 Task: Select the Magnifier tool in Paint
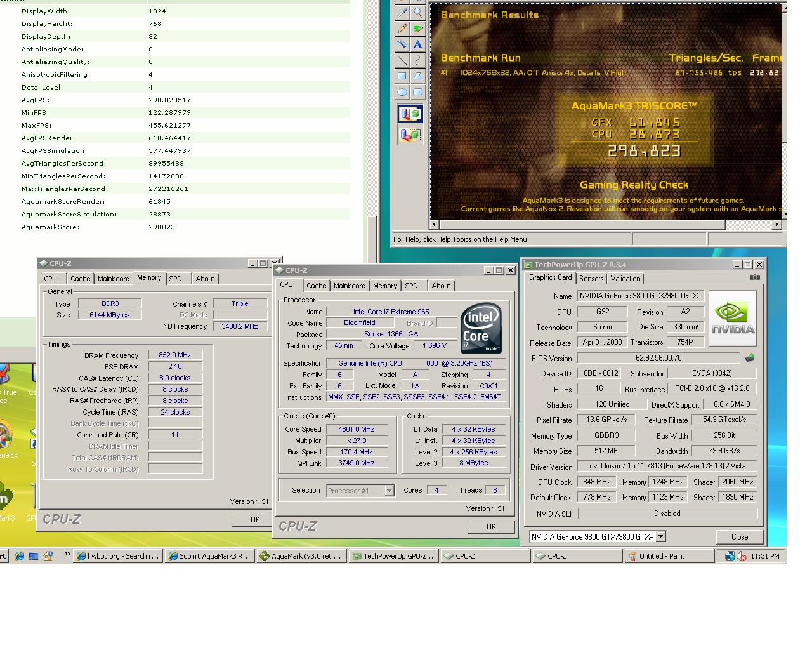[417, 12]
